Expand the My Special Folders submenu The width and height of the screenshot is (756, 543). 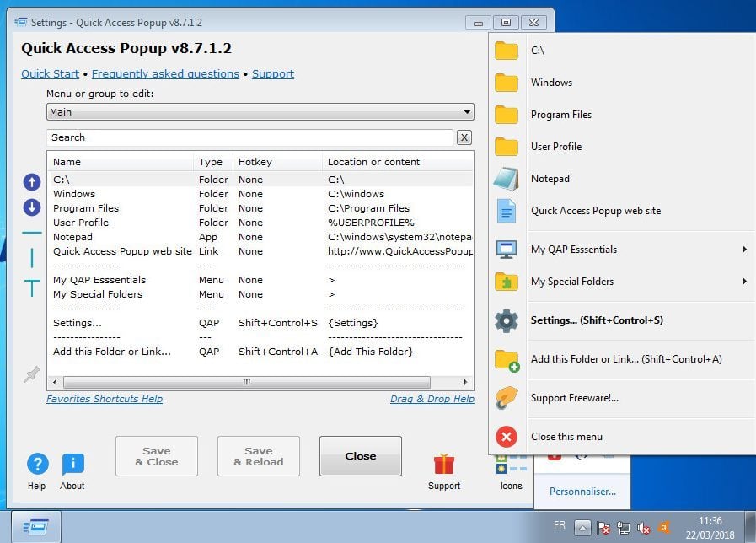pyautogui.click(x=622, y=282)
